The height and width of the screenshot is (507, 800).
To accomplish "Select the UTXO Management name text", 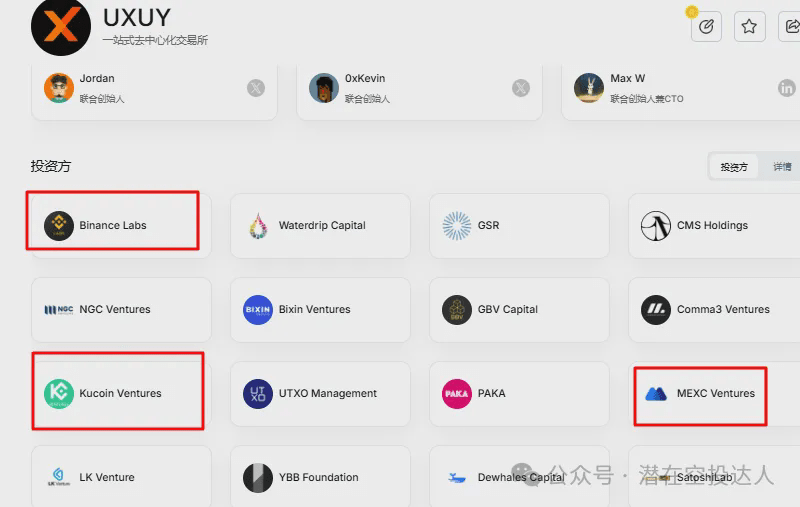I will point(328,394).
